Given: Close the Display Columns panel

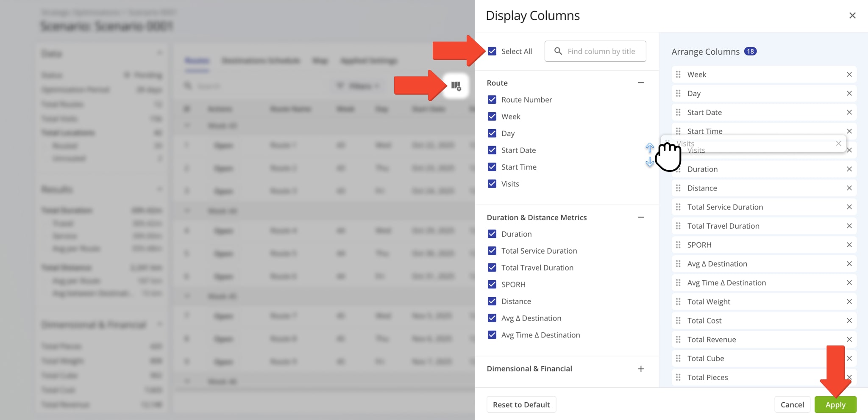Looking at the screenshot, I should pos(852,16).
